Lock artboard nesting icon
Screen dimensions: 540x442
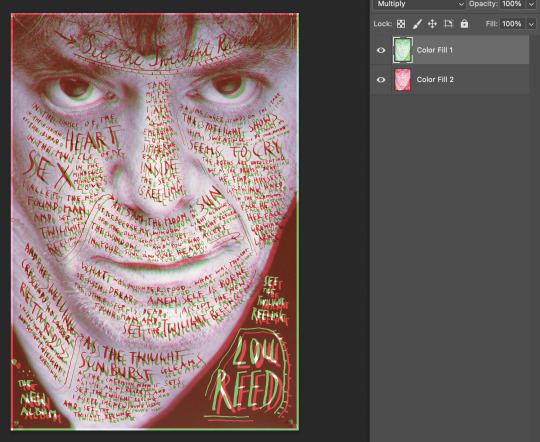448,24
